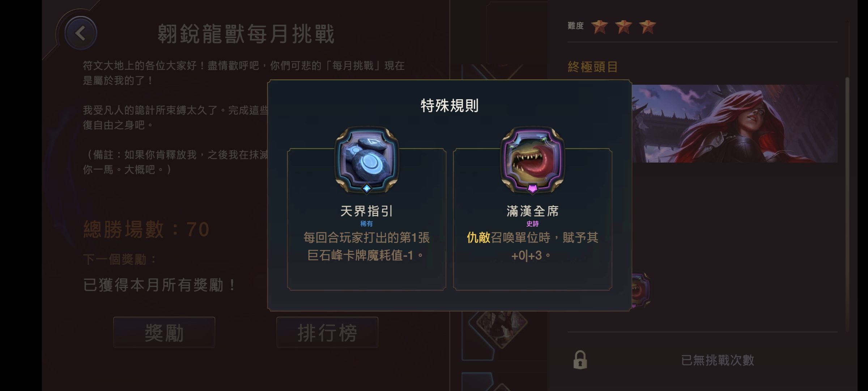Open the 獎勵 rewards button
Viewport: 868px width, 391px height.
pyautogui.click(x=164, y=332)
